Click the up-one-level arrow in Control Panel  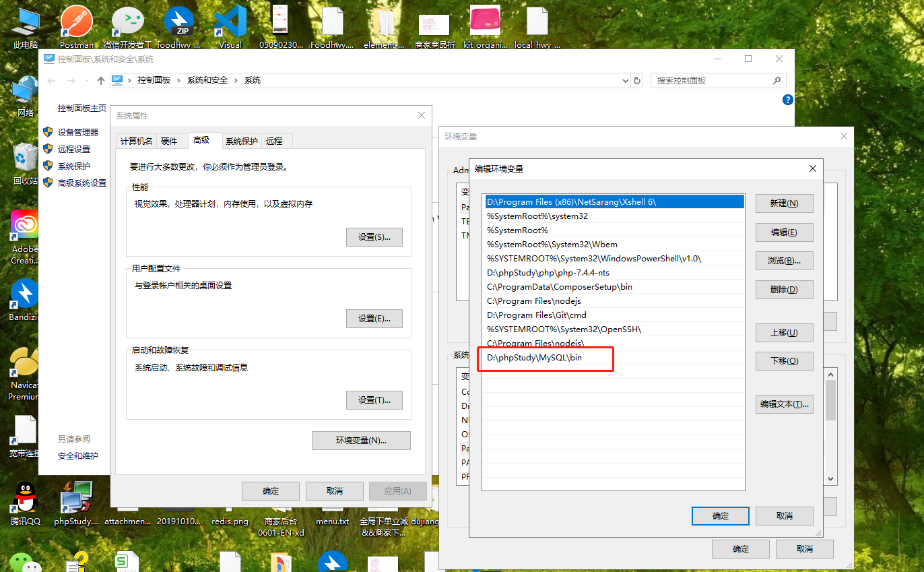[101, 81]
